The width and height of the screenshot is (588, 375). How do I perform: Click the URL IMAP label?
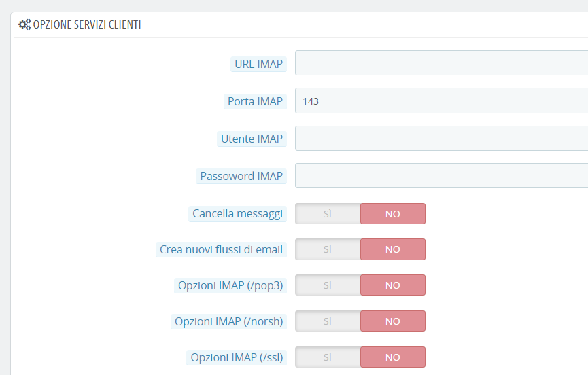258,64
